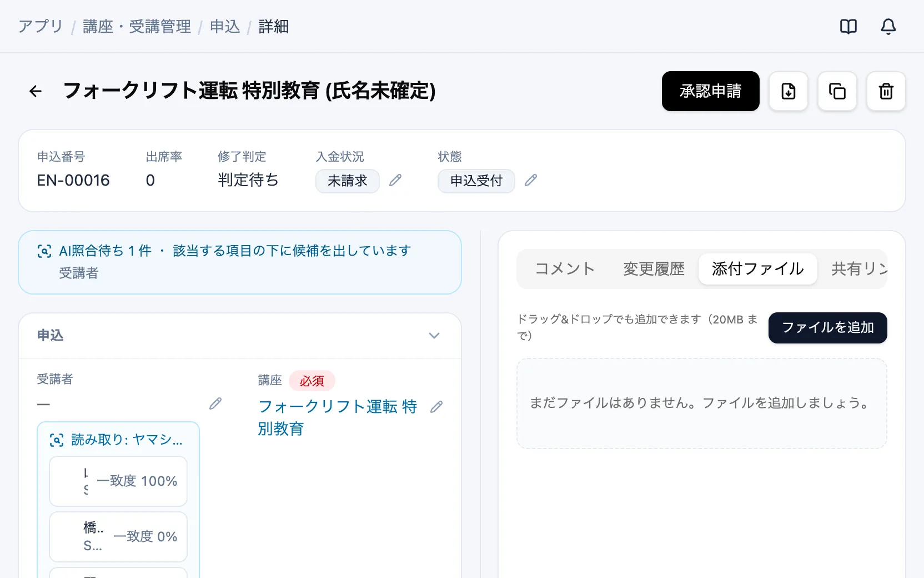Click the 詳細 breadcrumb text
Image resolution: width=924 pixels, height=578 pixels.
pyautogui.click(x=274, y=26)
